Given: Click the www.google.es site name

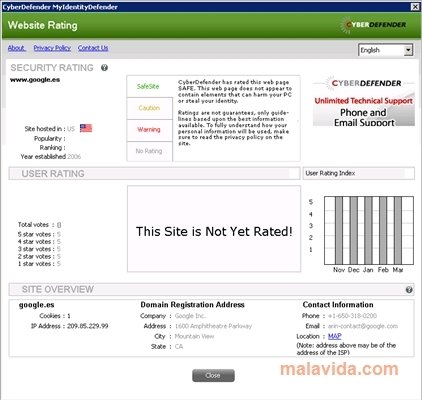Looking at the screenshot, I should [x=35, y=80].
